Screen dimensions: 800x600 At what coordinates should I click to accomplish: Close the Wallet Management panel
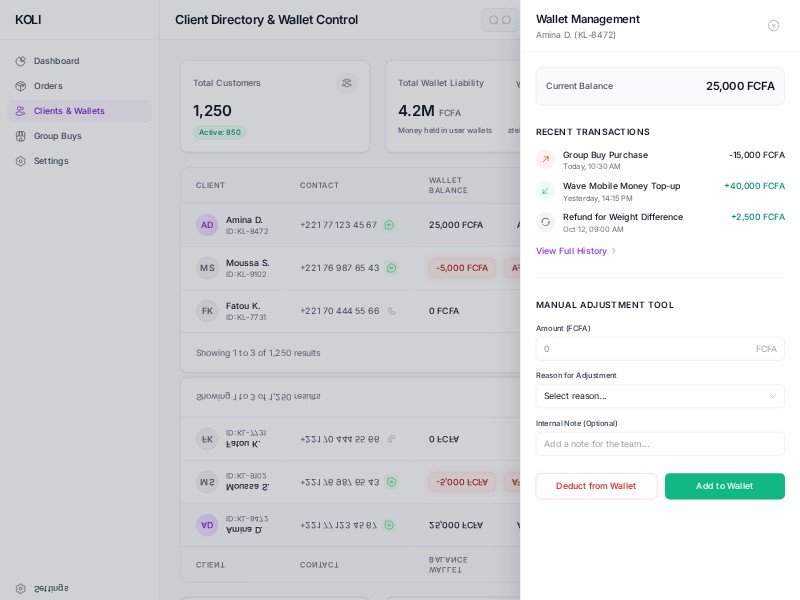(773, 25)
